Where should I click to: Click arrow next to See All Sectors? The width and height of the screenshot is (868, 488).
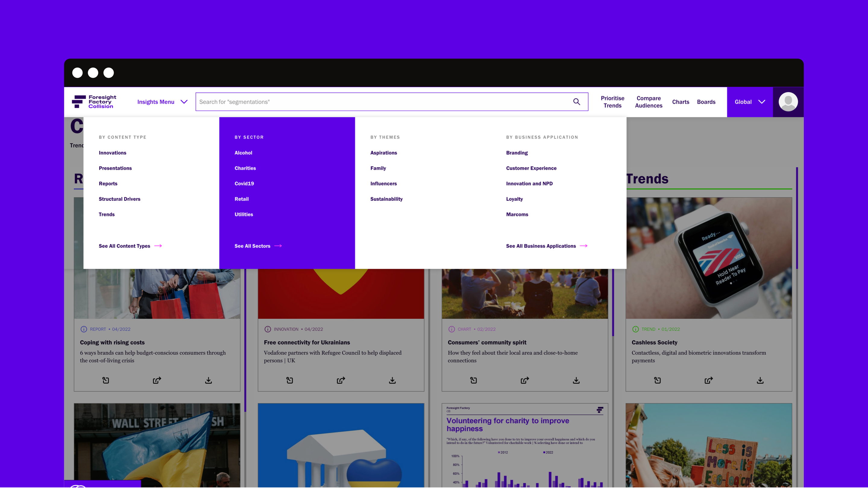(x=278, y=246)
